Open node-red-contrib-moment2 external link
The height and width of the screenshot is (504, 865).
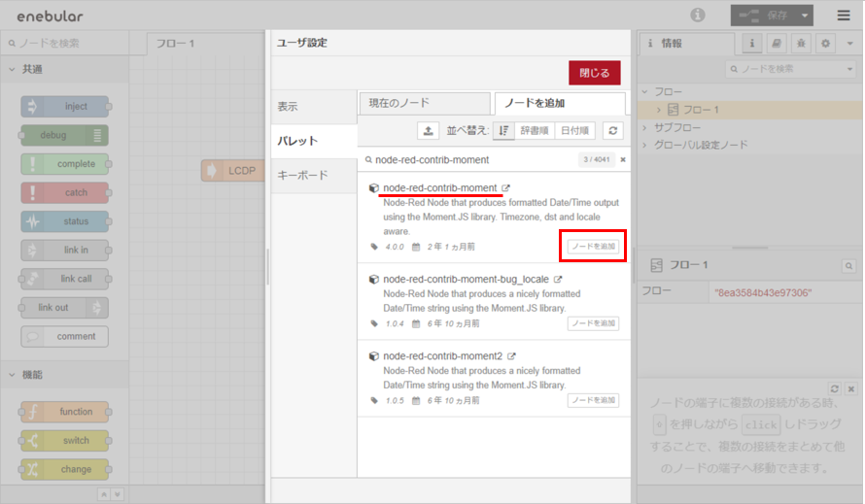click(511, 356)
